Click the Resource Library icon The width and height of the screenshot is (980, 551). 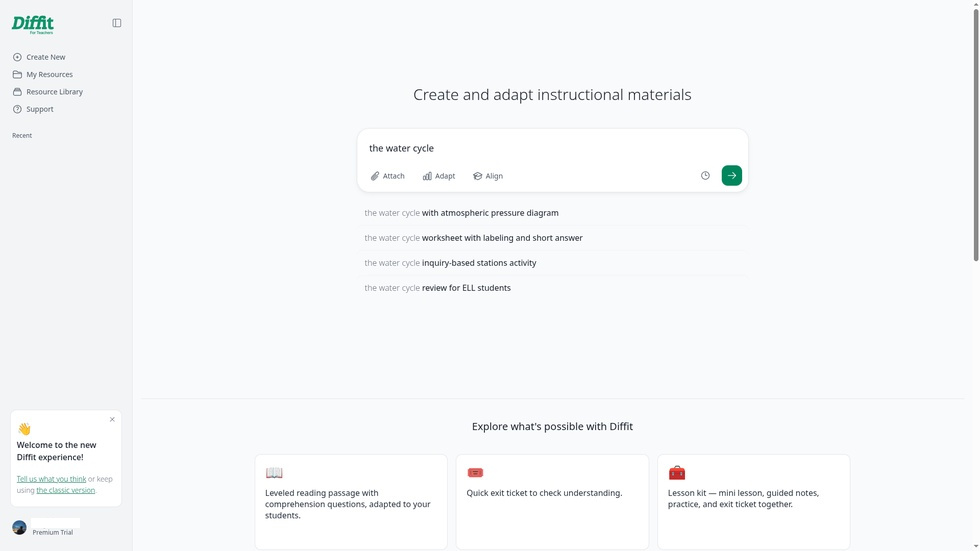tap(18, 92)
